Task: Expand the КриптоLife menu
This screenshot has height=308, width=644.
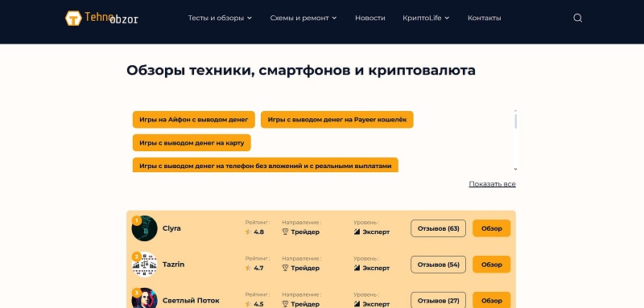Action: [x=426, y=18]
